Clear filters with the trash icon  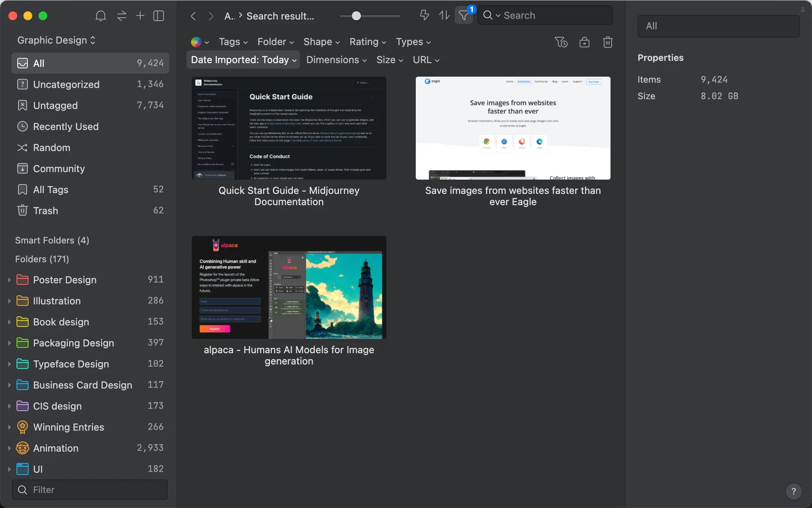click(x=608, y=42)
